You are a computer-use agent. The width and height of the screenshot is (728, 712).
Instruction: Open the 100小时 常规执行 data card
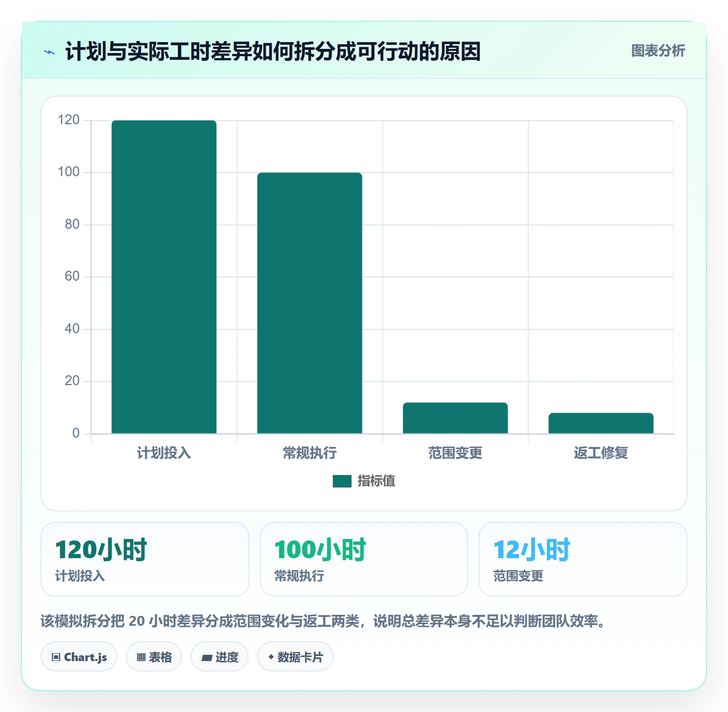point(364,559)
